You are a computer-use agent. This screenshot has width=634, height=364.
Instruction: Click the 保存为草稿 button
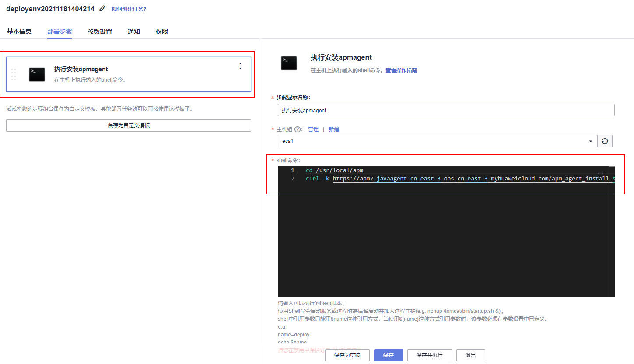pyautogui.click(x=347, y=355)
